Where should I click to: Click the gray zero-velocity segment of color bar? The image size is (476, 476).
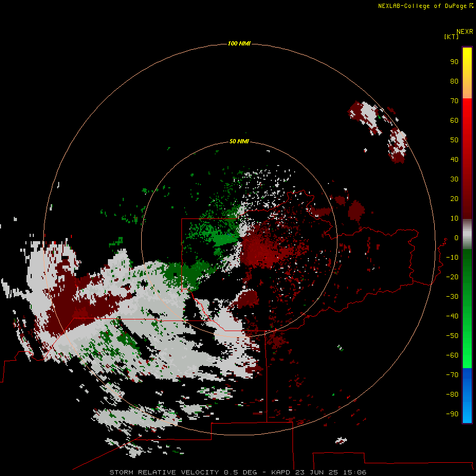pyautogui.click(x=467, y=234)
